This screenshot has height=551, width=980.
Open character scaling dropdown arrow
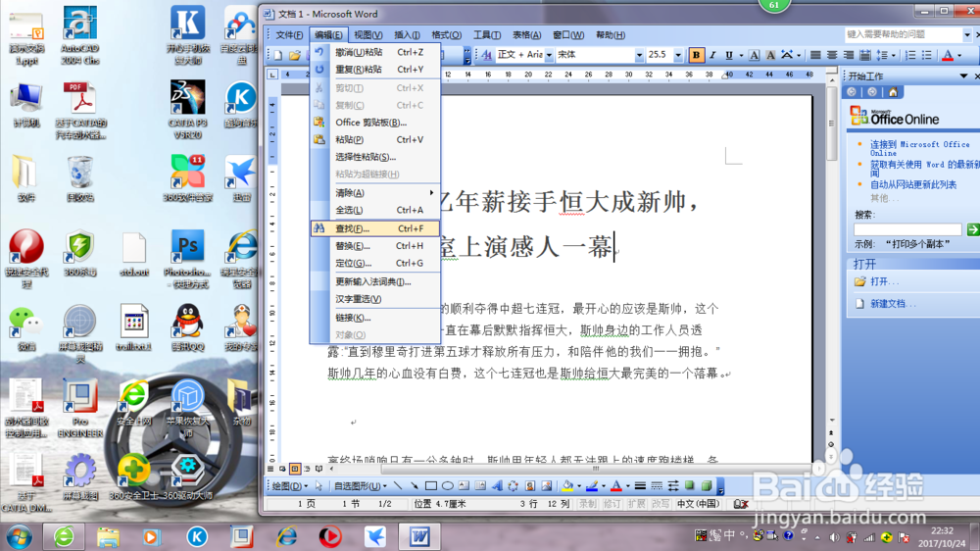[799, 55]
